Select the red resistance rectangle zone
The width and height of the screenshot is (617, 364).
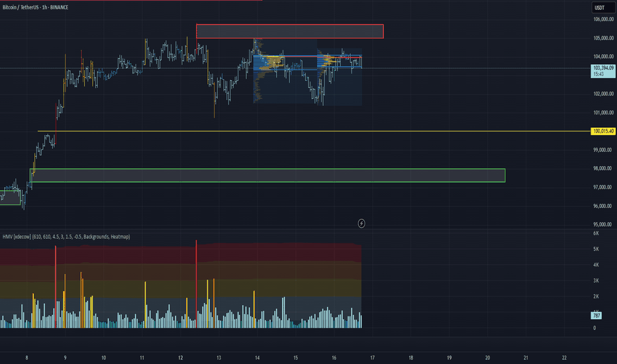click(289, 32)
